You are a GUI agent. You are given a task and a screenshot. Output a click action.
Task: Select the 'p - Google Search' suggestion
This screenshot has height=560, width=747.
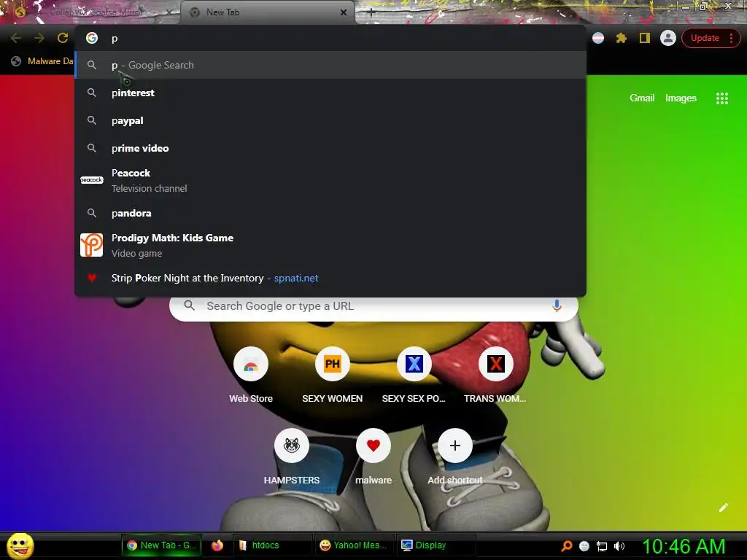(x=330, y=65)
